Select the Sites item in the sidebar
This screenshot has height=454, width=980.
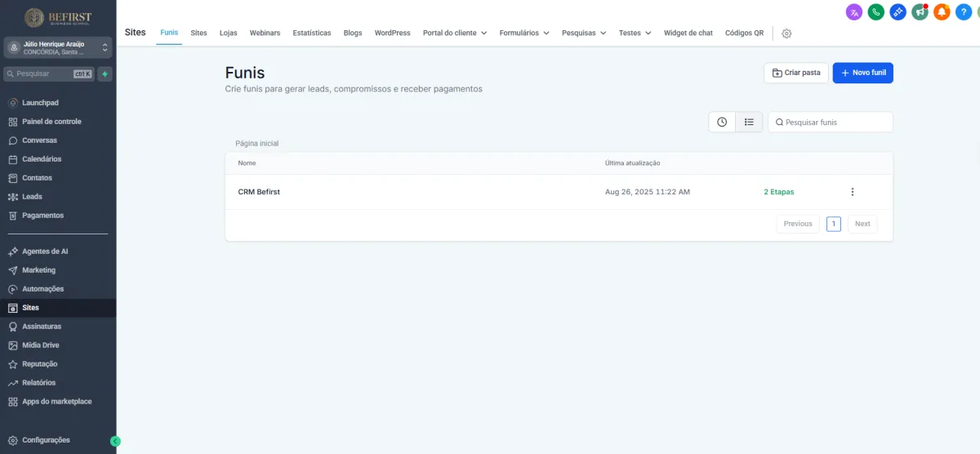[57, 308]
